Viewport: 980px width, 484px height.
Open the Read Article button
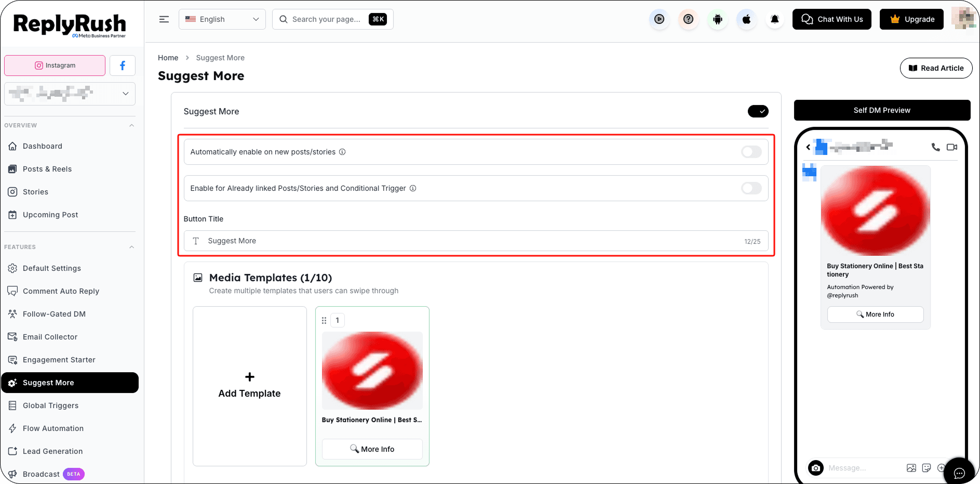[936, 68]
